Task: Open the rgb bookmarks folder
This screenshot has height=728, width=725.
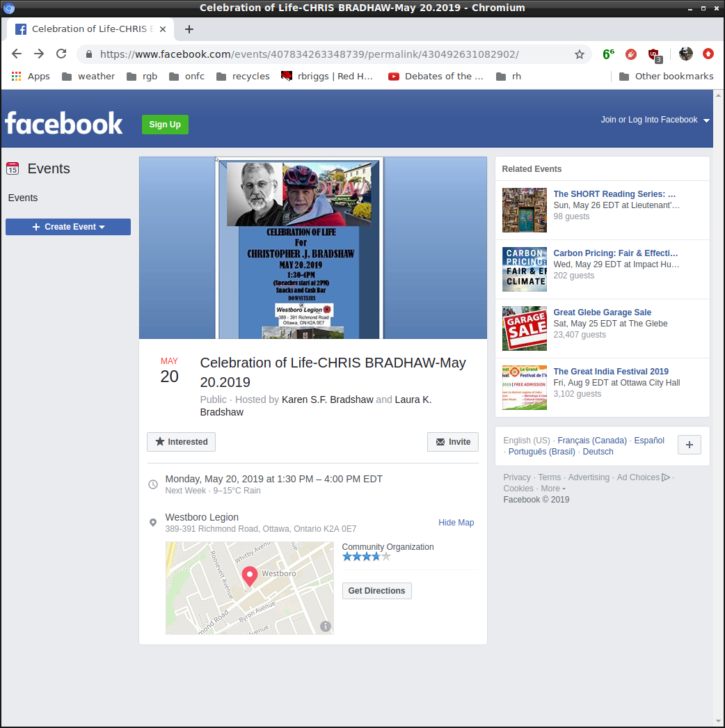Action: coord(142,76)
